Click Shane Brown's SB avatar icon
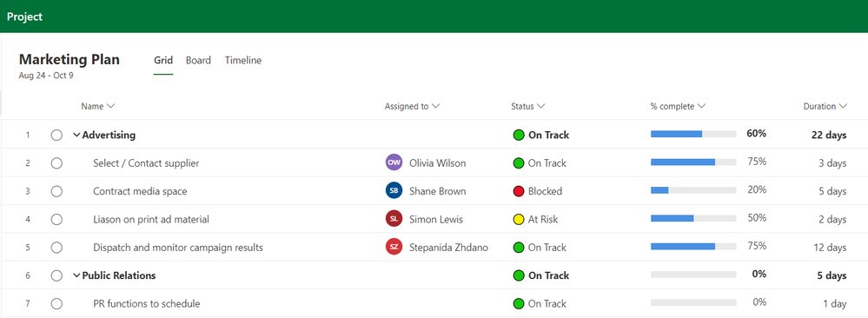 tap(394, 191)
